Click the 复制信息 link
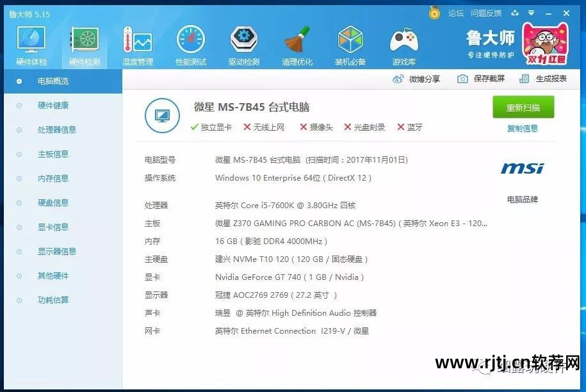This screenshot has height=392, width=586. point(523,129)
